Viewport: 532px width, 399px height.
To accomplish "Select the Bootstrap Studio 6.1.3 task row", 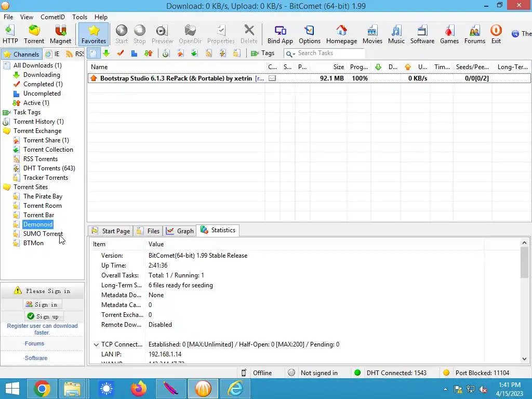I will [x=309, y=78].
